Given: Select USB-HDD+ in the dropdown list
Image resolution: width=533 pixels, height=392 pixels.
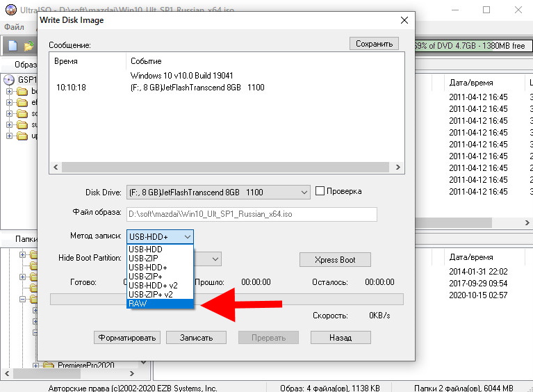Looking at the screenshot, I should (x=160, y=267).
